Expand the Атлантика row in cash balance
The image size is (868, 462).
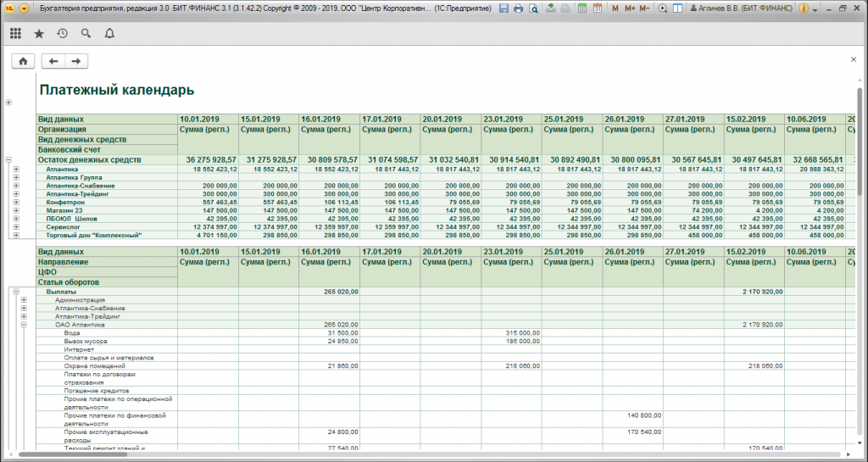[16, 170]
